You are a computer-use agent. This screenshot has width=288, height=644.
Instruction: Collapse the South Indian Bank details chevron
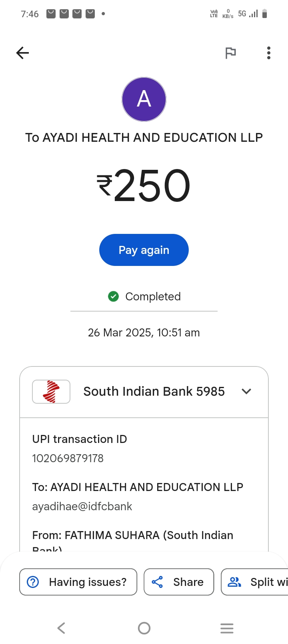click(x=246, y=391)
